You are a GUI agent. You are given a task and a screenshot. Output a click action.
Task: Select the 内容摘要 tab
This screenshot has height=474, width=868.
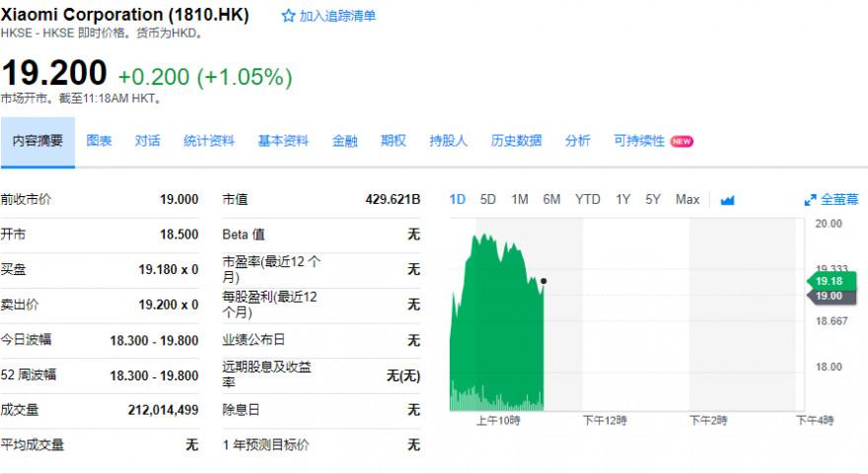[37, 141]
